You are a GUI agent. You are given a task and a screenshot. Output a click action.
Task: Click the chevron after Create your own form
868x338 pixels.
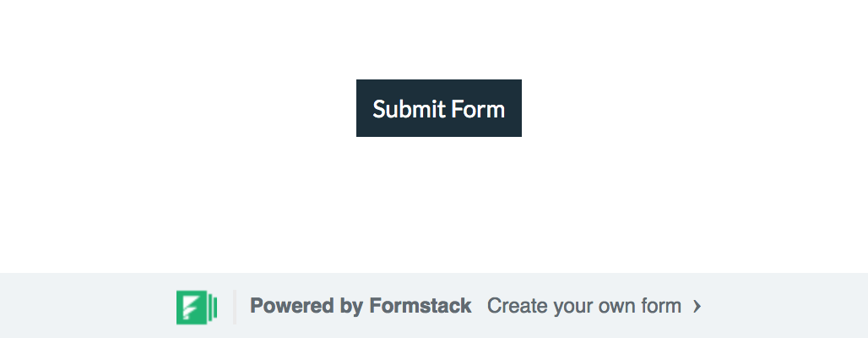click(697, 306)
